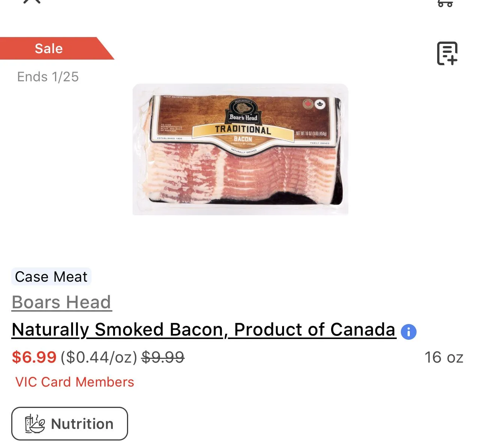This screenshot has height=448, width=481.
Task: Open the shopping cart icon
Action: pyautogui.click(x=445, y=3)
